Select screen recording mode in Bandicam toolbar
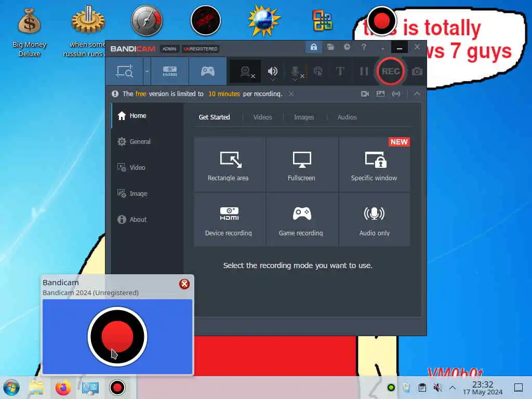 (124, 71)
